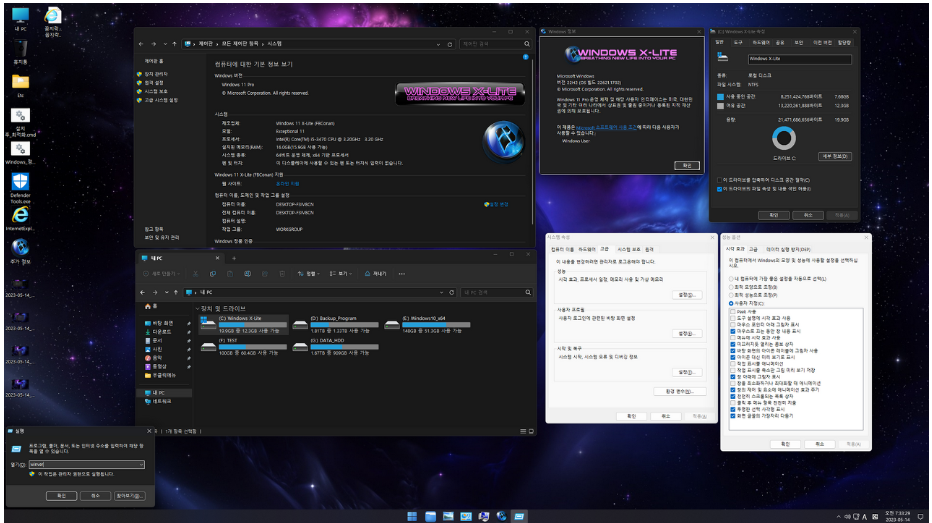Image resolution: width=932 pixels, height=523 pixels.
Task: Click the blue help icon in Control Panel System window
Action: pyautogui.click(x=525, y=57)
